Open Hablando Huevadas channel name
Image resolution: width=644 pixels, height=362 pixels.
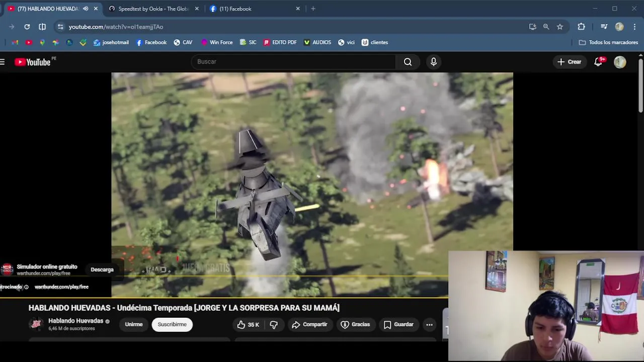point(75,321)
